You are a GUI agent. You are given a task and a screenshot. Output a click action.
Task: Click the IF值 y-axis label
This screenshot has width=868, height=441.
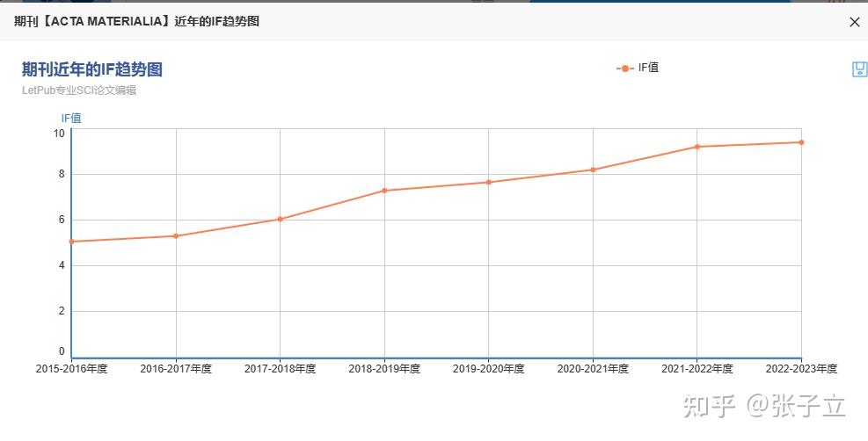[x=71, y=118]
